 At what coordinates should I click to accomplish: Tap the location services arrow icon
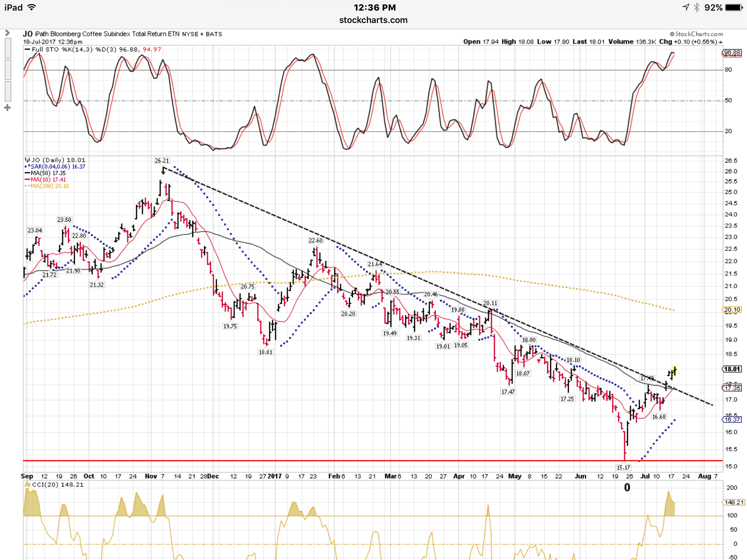point(686,7)
